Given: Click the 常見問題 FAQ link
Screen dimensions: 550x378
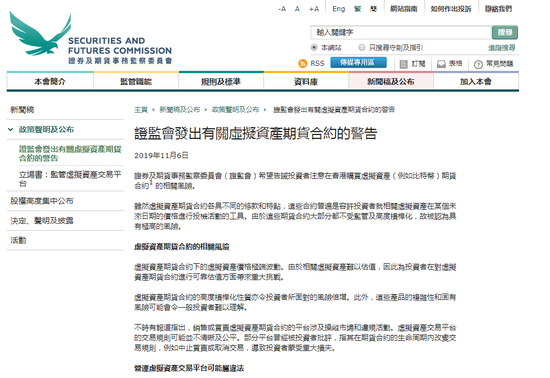Looking at the screenshot, I should click(499, 64).
